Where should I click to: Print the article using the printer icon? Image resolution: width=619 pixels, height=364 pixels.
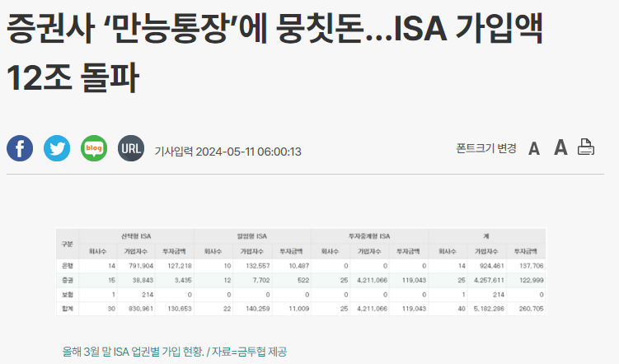tap(586, 147)
